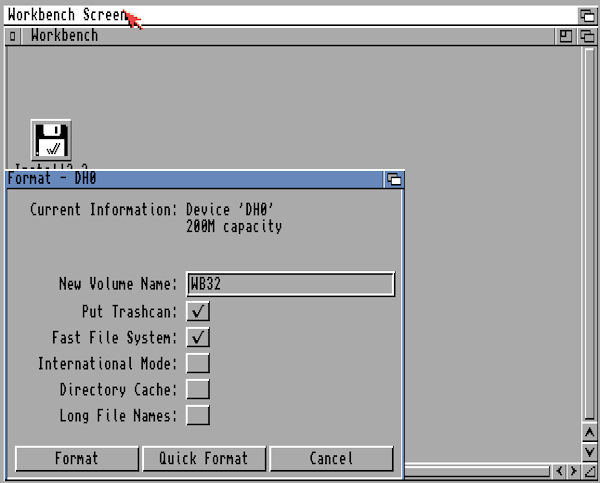Disable the Fast File System option
The width and height of the screenshot is (600, 483).
pos(198,338)
